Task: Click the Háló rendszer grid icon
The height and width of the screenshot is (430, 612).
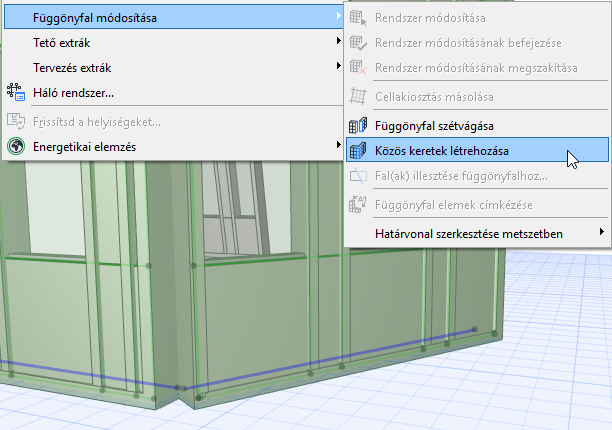Action: point(16,92)
